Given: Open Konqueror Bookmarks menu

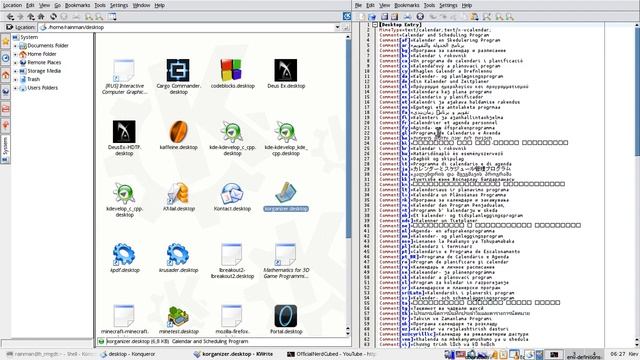Looking at the screenshot, I should pos(78,5).
